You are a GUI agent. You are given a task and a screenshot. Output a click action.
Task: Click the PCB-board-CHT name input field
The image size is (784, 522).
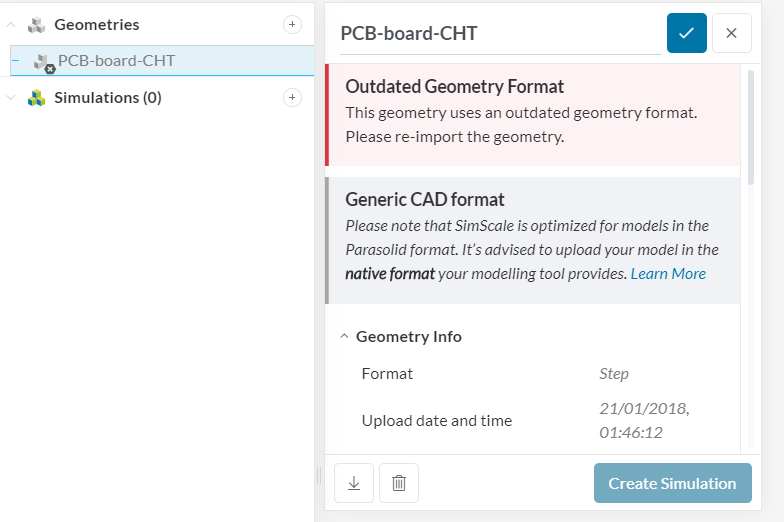[x=500, y=34]
